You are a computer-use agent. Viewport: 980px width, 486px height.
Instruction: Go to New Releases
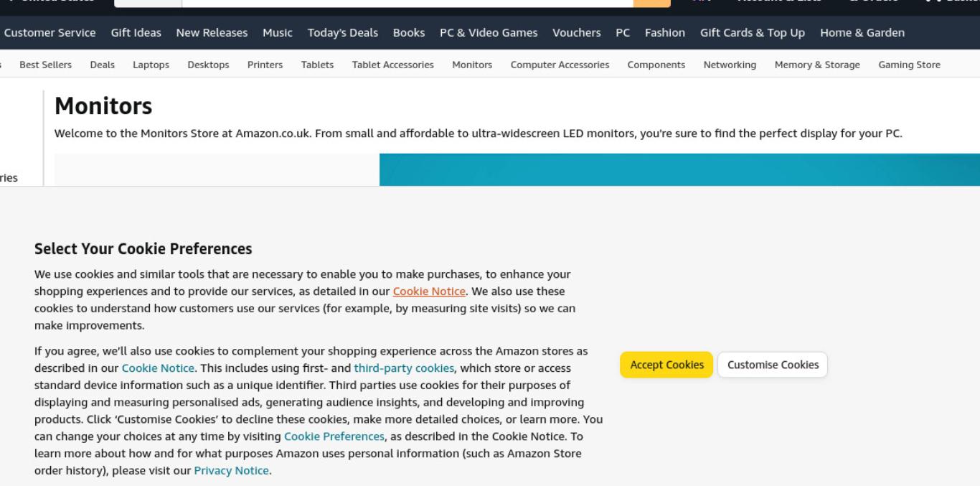[212, 32]
